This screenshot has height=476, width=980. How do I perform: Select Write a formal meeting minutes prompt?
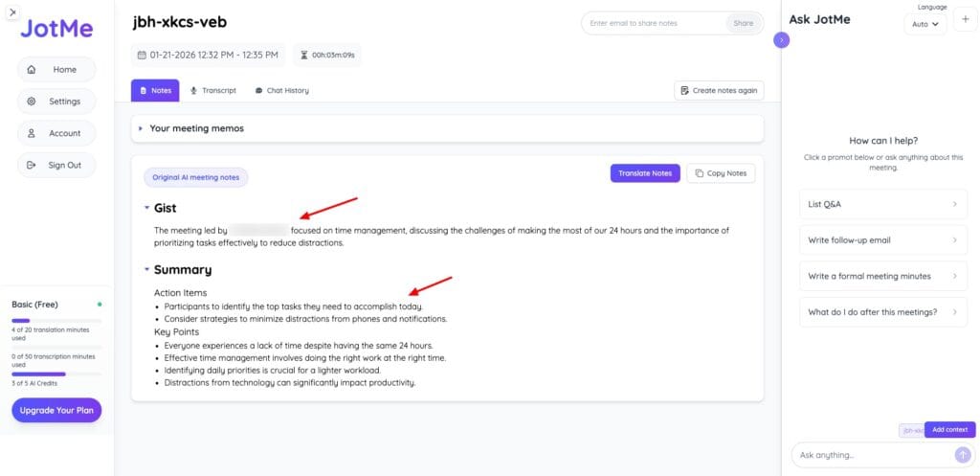coord(883,276)
